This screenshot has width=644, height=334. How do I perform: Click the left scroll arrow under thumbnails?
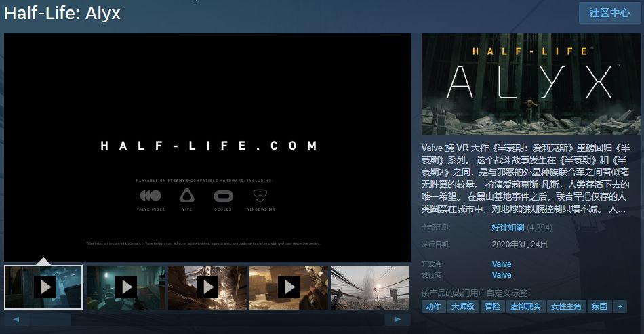tap(16, 319)
